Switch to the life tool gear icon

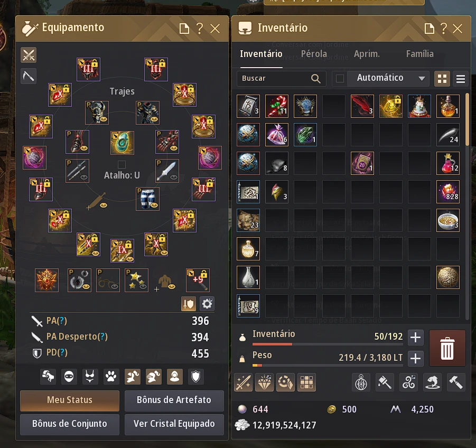pyautogui.click(x=29, y=76)
